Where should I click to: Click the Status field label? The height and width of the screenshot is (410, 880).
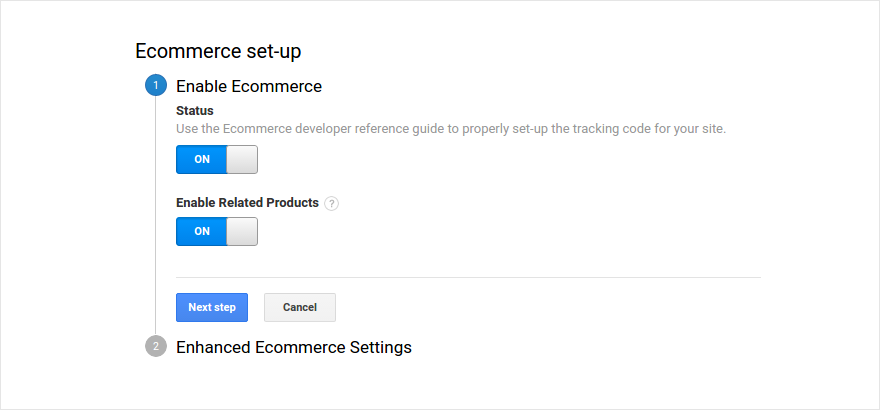pyautogui.click(x=195, y=111)
